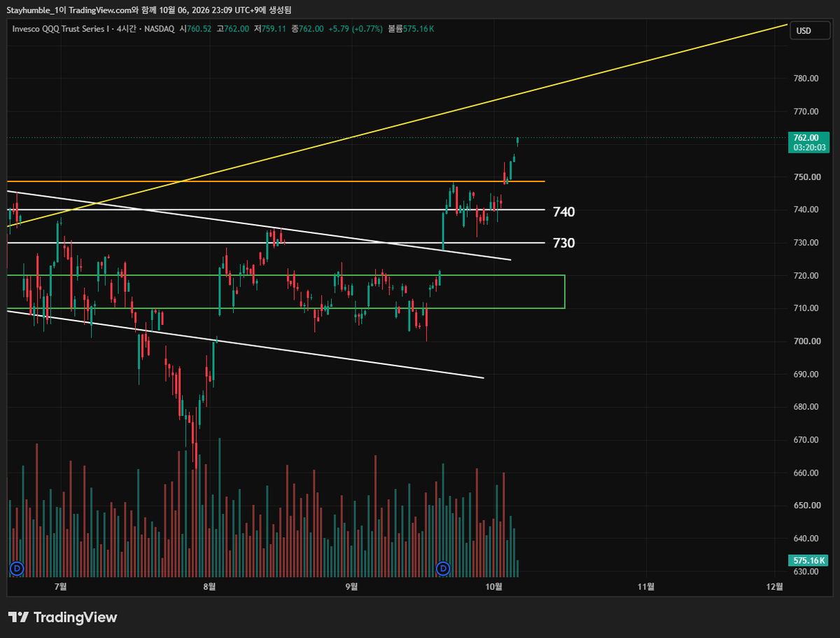Viewport: 840px width, 638px height.
Task: Select the green rectangle support zone
Action: coord(286,291)
